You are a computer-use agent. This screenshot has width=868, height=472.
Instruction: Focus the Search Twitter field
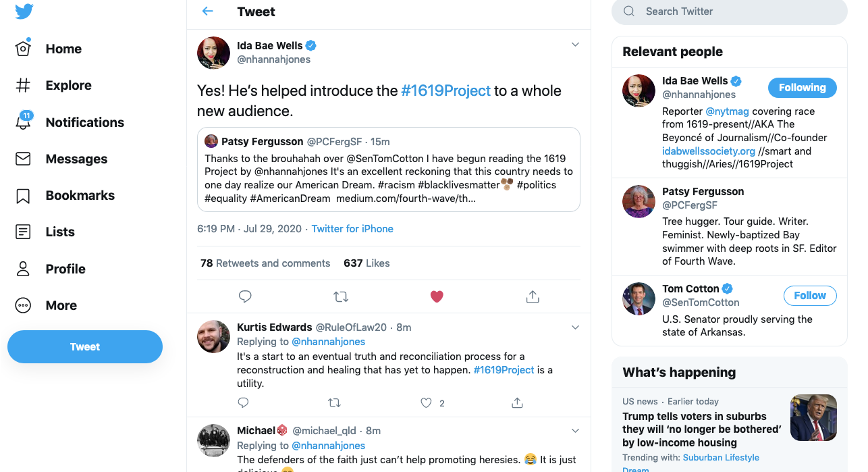point(730,11)
